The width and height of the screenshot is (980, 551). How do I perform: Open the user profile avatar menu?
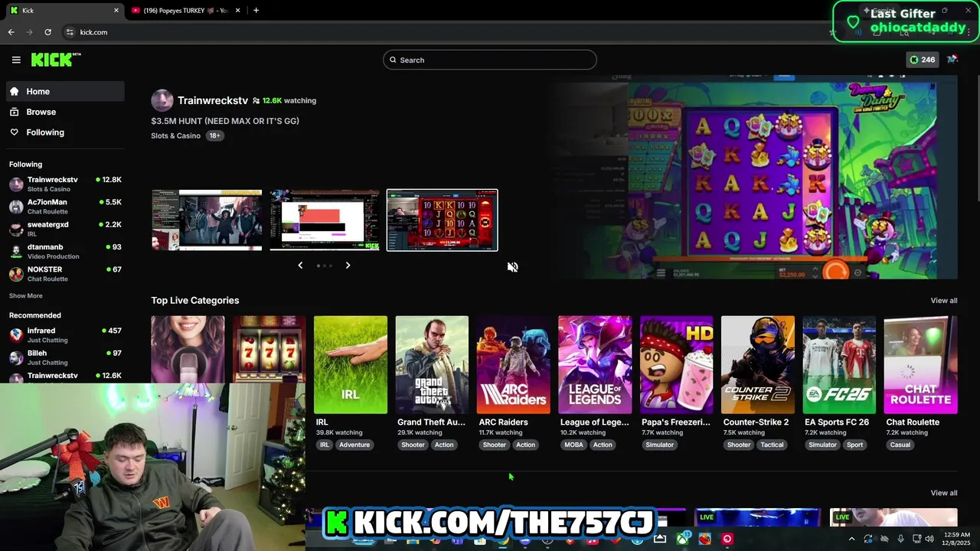pyautogui.click(x=952, y=60)
